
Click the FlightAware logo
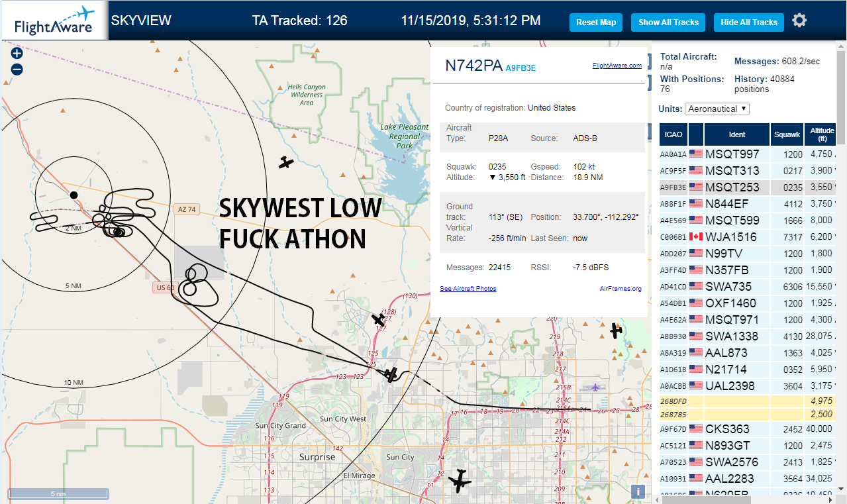click(x=54, y=21)
